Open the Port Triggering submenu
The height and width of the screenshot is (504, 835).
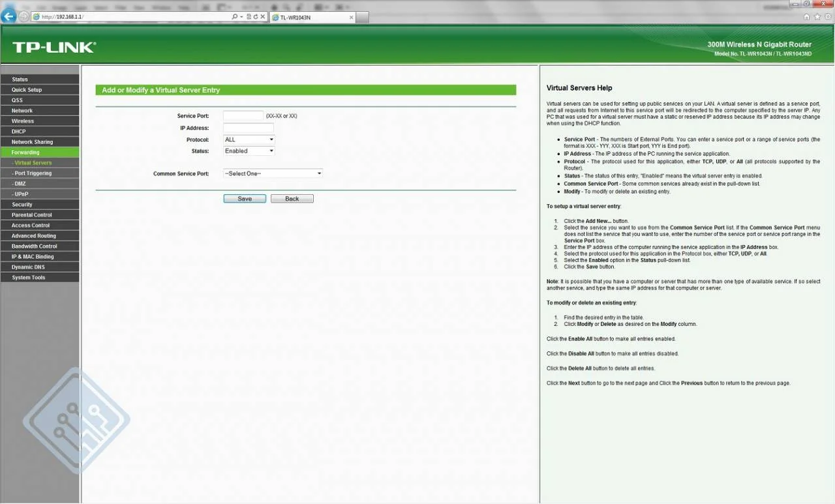(40, 173)
